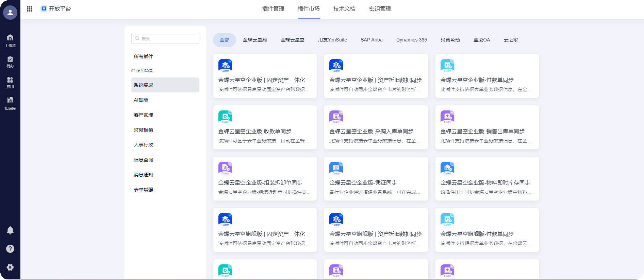The height and width of the screenshot is (280, 644).
Task: Click the notification bell icon
Action: click(x=10, y=230)
